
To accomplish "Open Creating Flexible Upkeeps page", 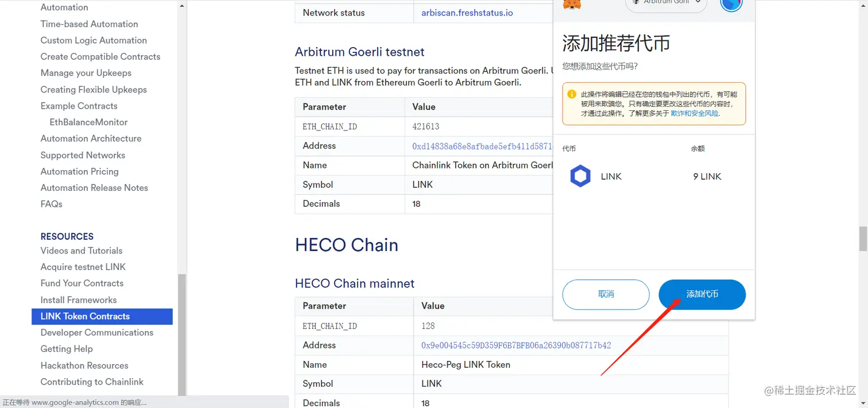I will [94, 90].
